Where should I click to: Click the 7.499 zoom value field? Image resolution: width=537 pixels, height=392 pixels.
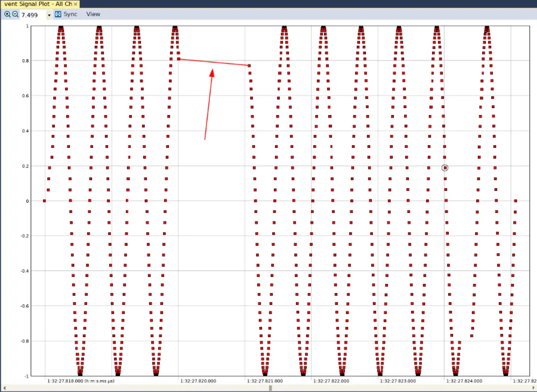click(32, 15)
